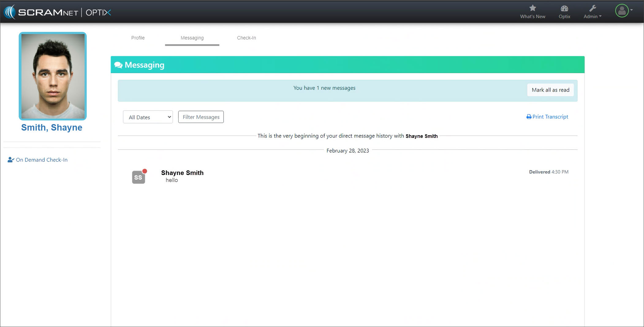This screenshot has width=644, height=327.
Task: Expand the Admin menu caret
Action: [x=600, y=17]
